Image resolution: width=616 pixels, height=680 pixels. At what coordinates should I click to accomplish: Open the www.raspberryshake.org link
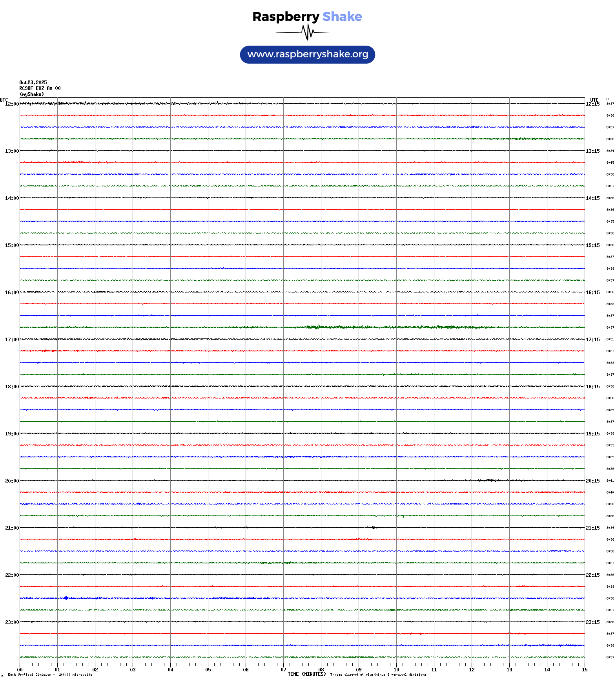tap(308, 55)
